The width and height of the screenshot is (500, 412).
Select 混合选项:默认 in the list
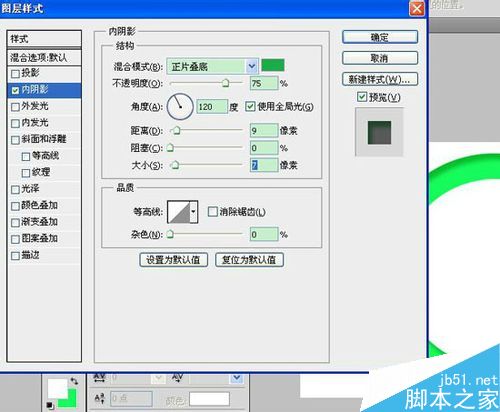click(x=44, y=58)
